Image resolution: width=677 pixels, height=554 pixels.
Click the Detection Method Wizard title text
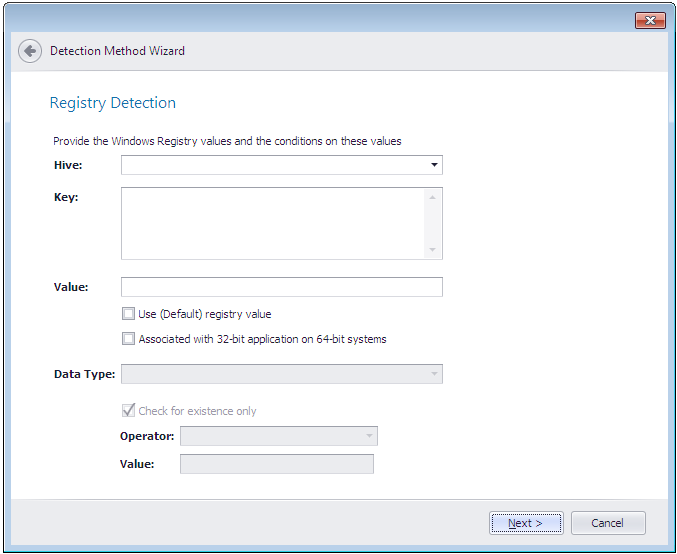(117, 51)
